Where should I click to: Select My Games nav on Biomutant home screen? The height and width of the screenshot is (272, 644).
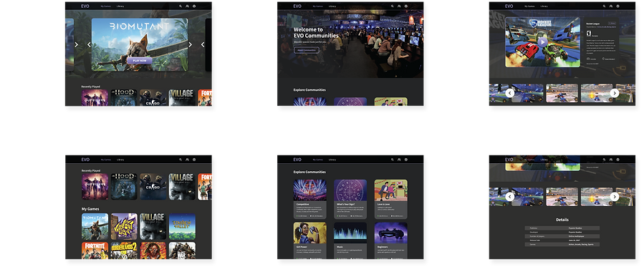(106, 6)
